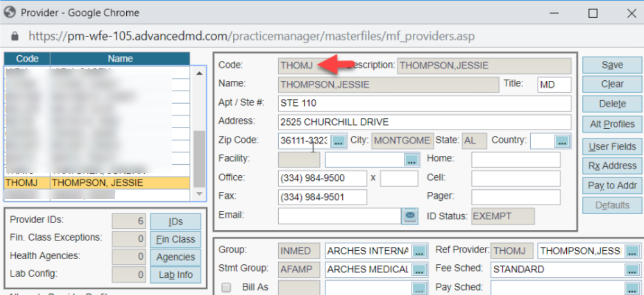This screenshot has height=295, width=644.
Task: Open User Fields
Action: pos(612,146)
